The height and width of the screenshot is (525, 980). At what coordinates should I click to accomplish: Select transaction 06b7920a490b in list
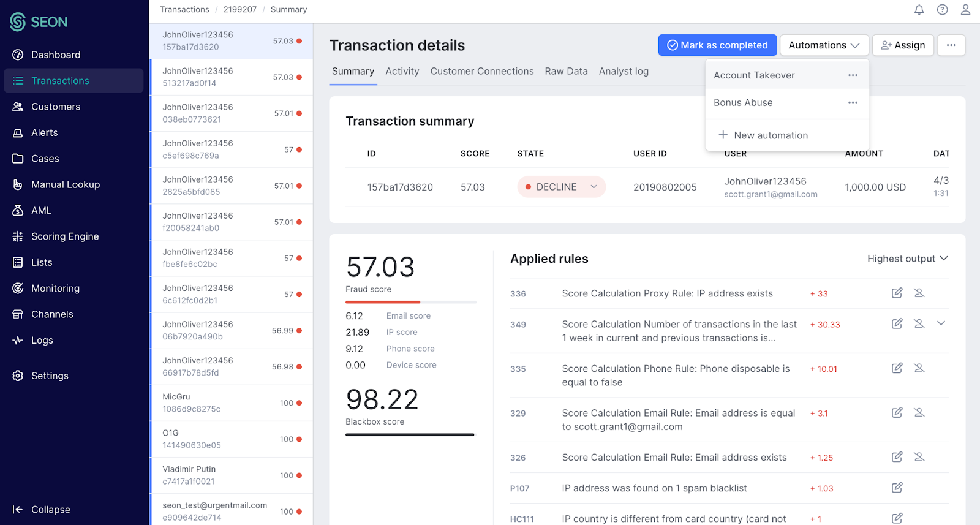(232, 330)
